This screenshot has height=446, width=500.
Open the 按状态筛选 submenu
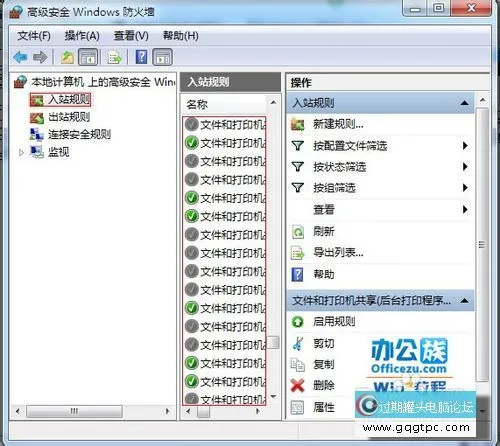pyautogui.click(x=381, y=167)
